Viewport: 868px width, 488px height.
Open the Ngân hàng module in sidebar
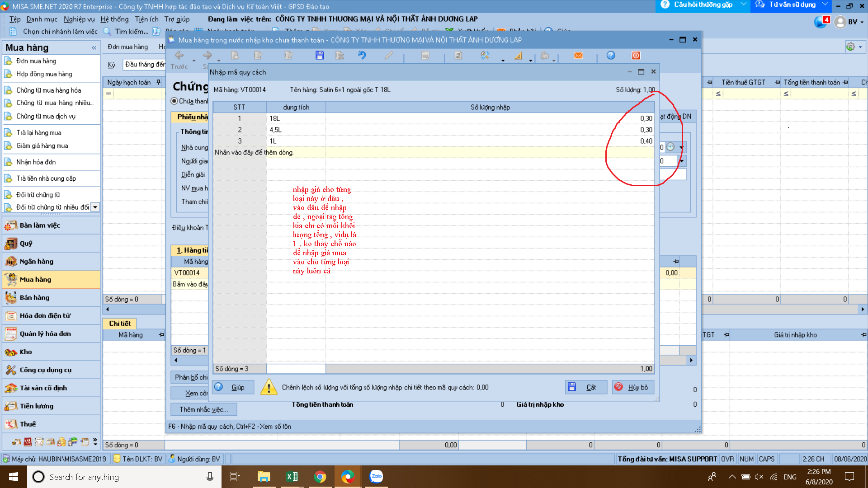[51, 262]
